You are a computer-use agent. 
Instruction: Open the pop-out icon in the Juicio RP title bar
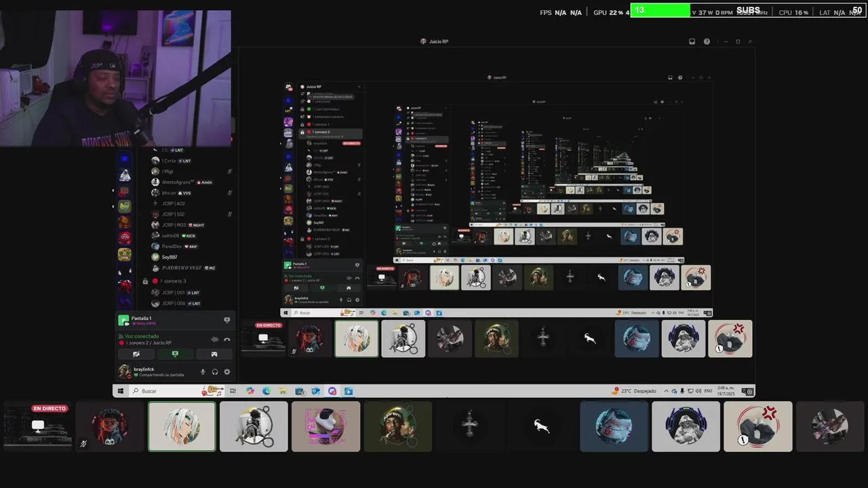692,41
